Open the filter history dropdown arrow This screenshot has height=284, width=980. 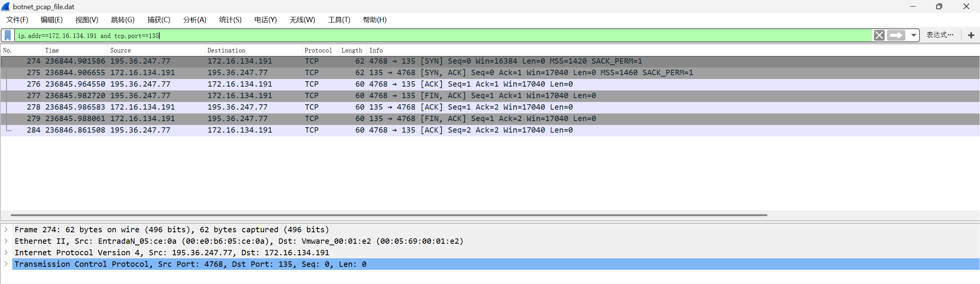click(x=913, y=35)
